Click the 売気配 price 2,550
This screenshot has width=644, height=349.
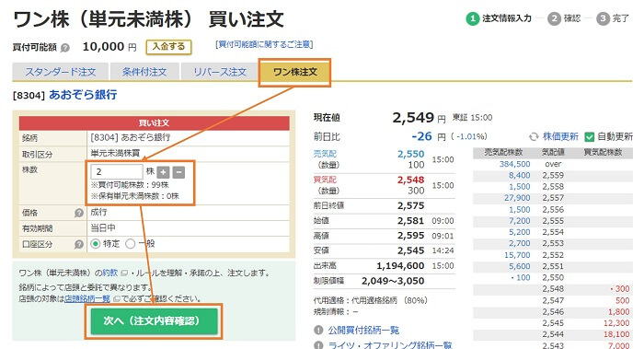410,154
